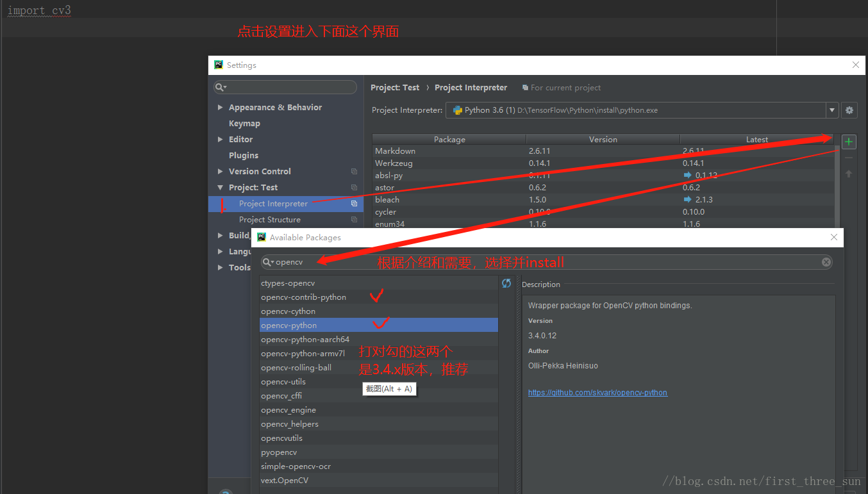
Task: Expand the Editor settings section
Action: coord(221,140)
